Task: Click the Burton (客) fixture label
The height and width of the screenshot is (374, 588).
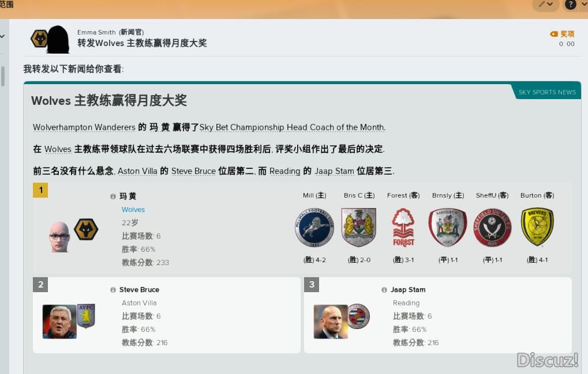Action: [x=537, y=195]
